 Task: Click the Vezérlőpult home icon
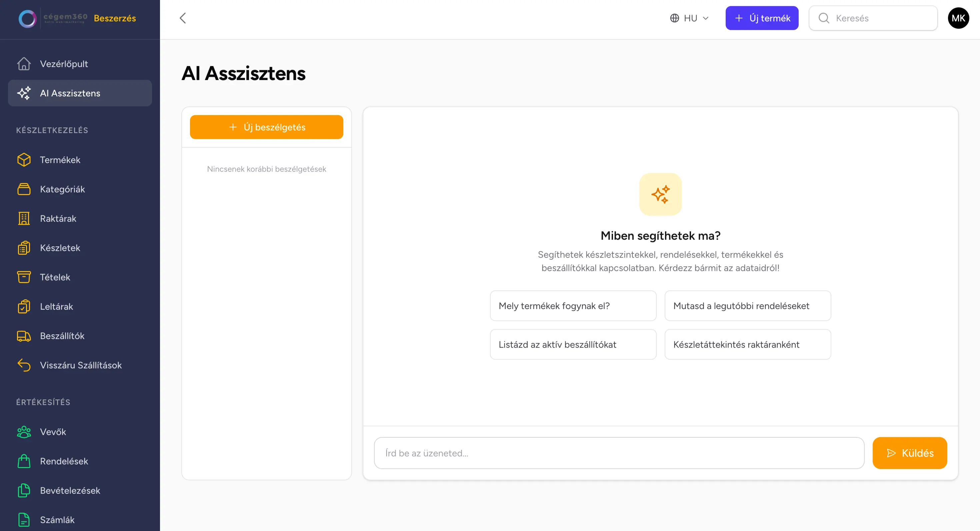pos(24,64)
